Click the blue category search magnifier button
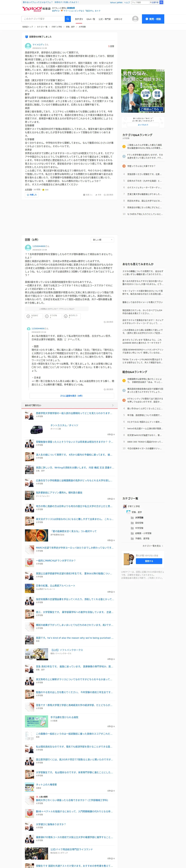The width and height of the screenshot is (186, 868). click(68, 19)
